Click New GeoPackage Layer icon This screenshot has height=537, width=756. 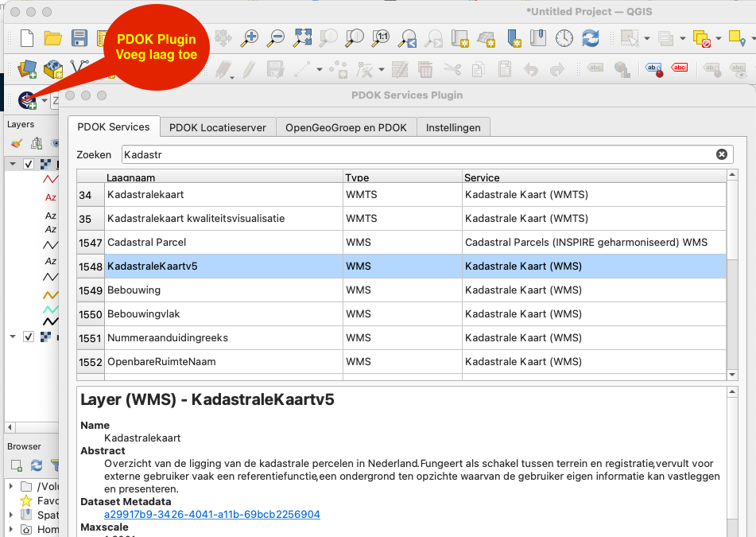tap(53, 69)
